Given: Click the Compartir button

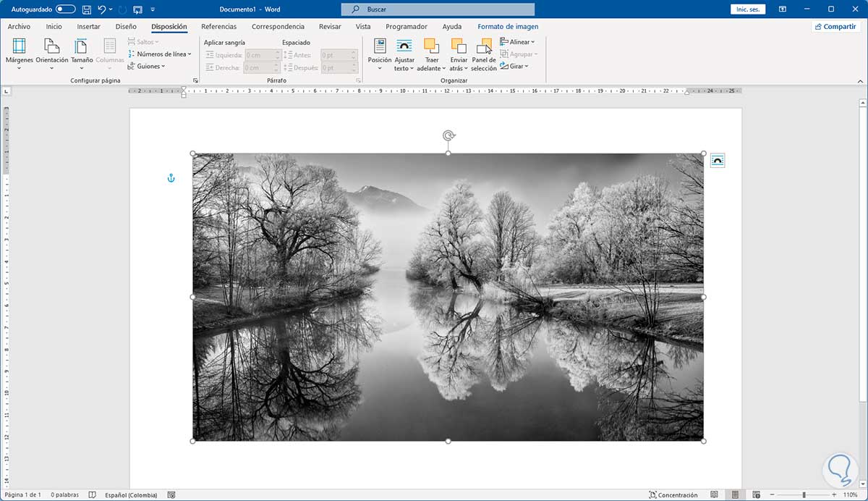Looking at the screenshot, I should coord(835,27).
